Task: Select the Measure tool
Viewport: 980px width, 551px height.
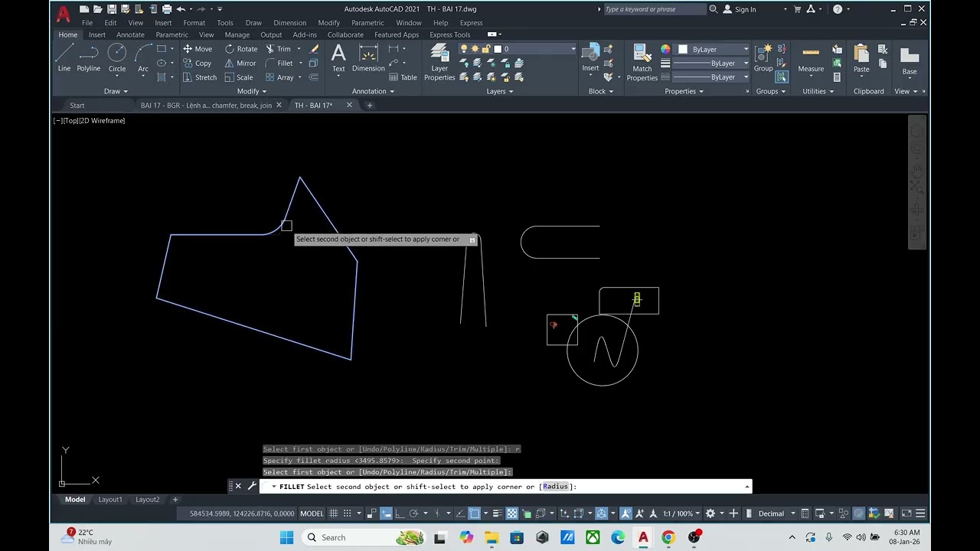Action: tap(811, 57)
